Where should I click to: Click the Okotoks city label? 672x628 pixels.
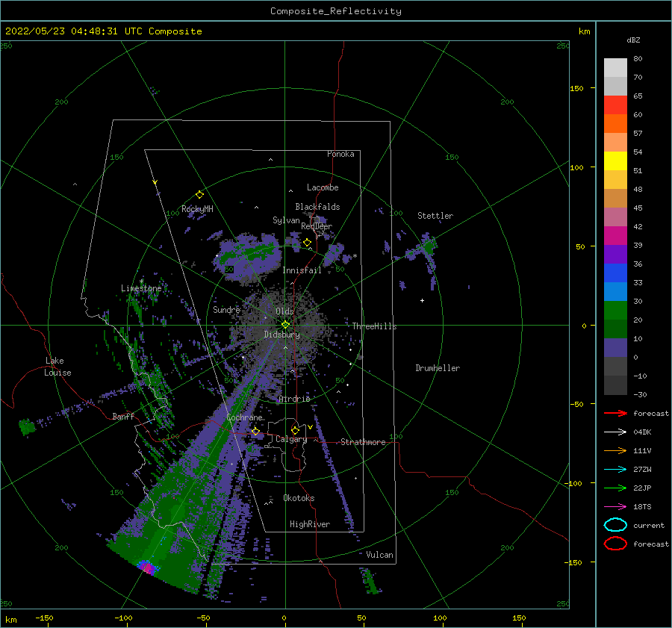tap(299, 498)
